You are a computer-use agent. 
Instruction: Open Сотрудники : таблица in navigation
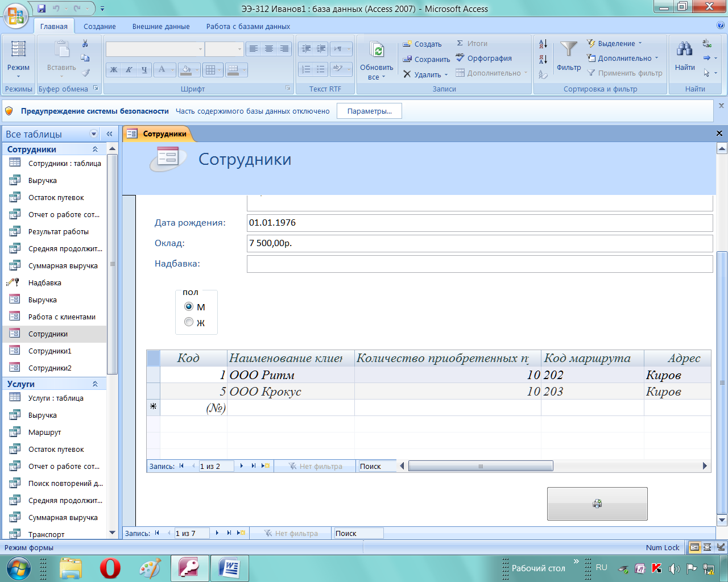coord(55,163)
